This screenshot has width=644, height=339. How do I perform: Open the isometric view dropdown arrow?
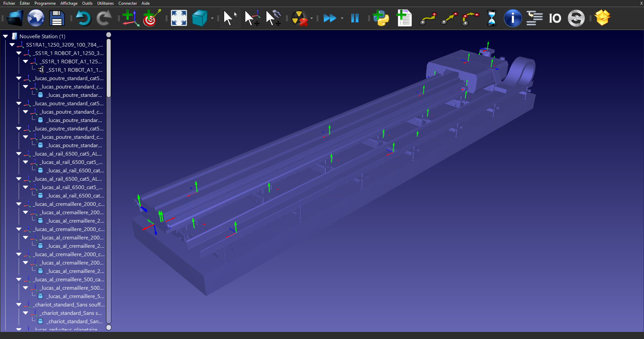[212, 18]
